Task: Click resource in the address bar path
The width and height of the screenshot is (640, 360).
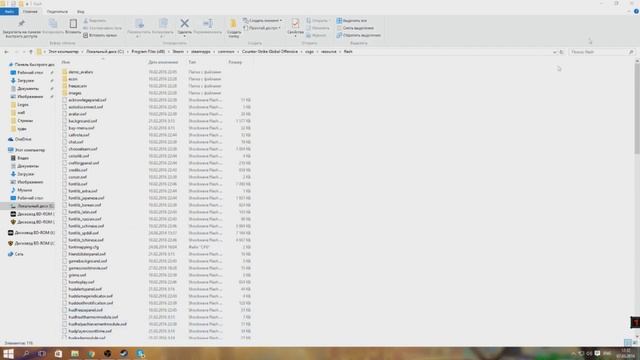Action: click(x=329, y=52)
